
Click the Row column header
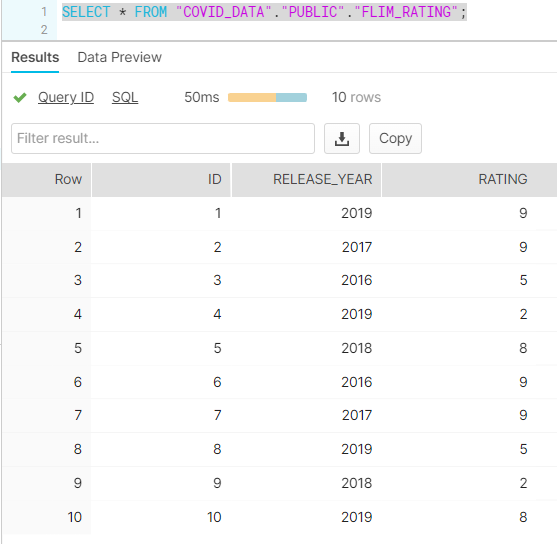(x=46, y=179)
